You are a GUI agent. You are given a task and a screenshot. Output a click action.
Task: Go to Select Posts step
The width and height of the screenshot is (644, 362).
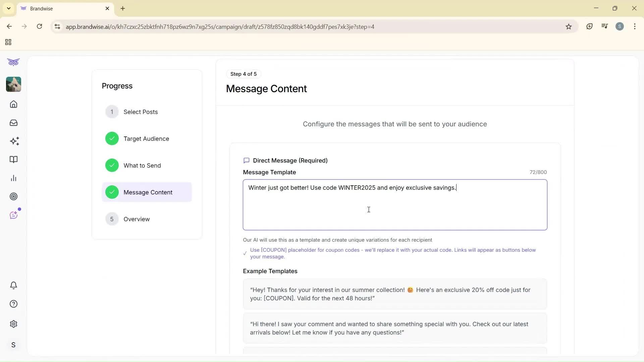tap(140, 112)
